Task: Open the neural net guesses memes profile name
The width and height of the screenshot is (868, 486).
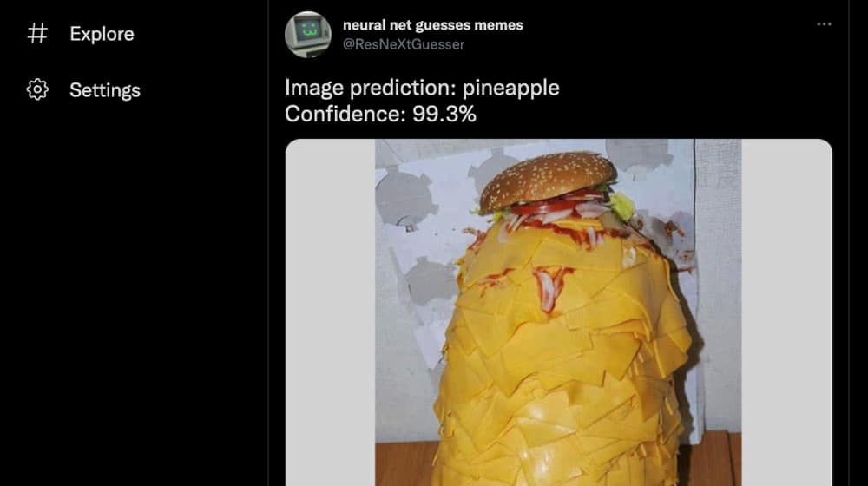Action: click(x=433, y=25)
